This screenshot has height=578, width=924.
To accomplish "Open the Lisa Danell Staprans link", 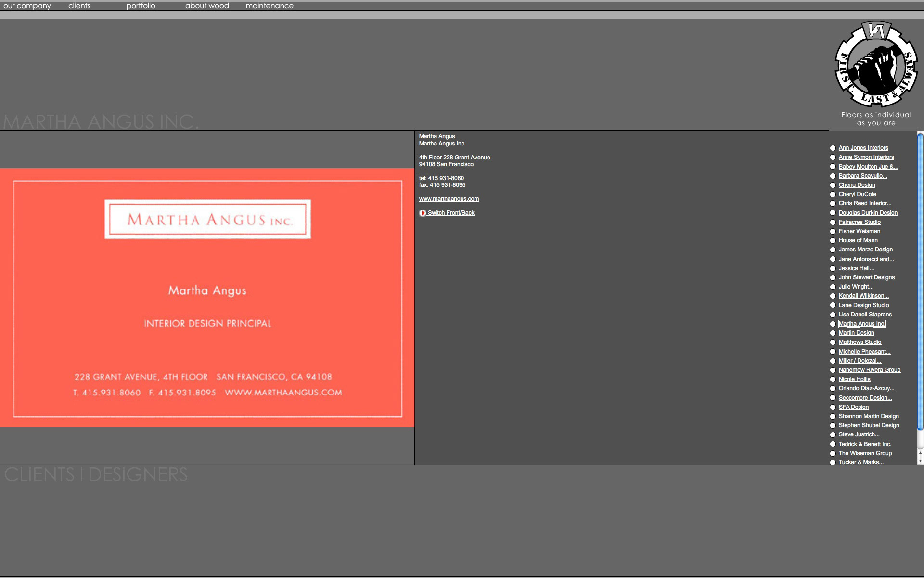I will [865, 315].
